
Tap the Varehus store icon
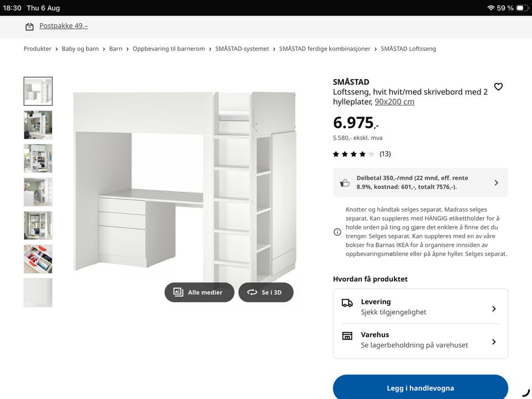347,336
